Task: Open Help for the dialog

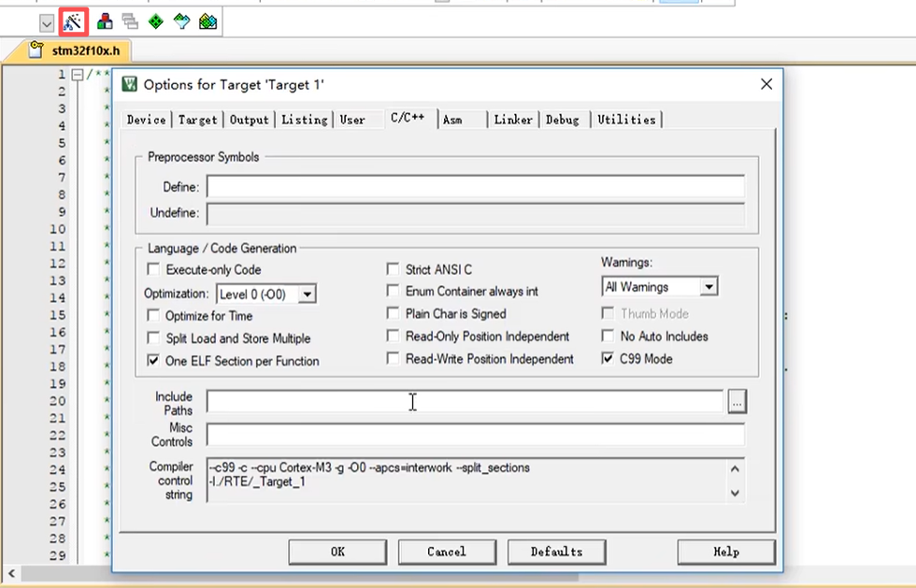Action: click(726, 552)
